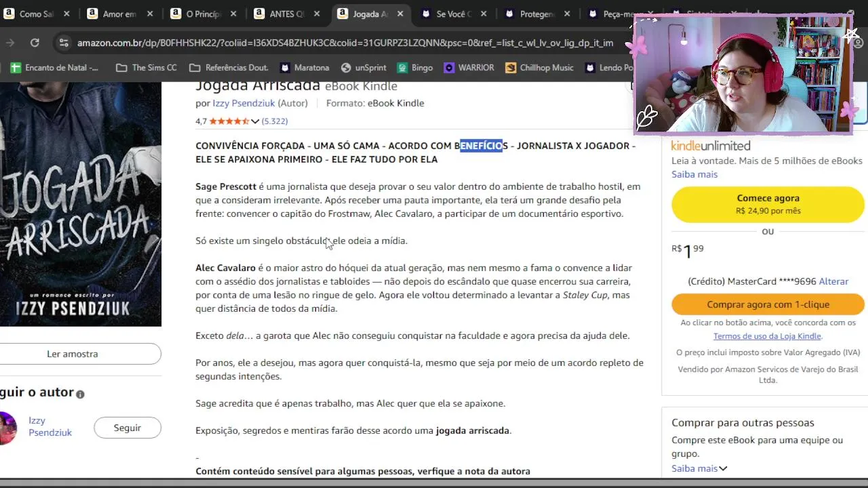Switch to the 'Amor em' browser tab
The width and height of the screenshot is (868, 488).
coord(119,14)
